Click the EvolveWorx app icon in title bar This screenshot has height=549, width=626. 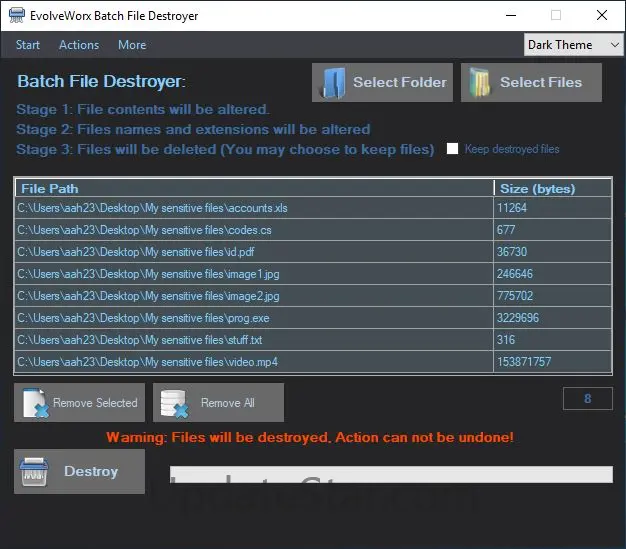[17, 16]
